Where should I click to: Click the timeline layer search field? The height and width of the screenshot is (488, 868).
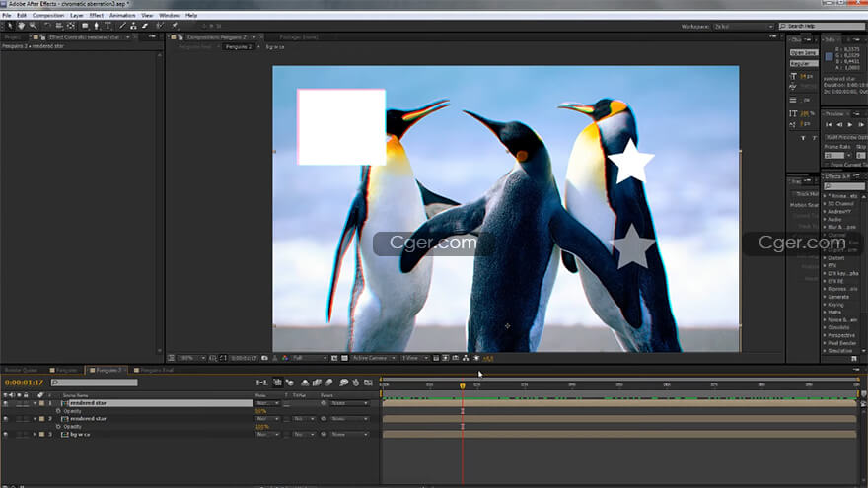pos(94,383)
